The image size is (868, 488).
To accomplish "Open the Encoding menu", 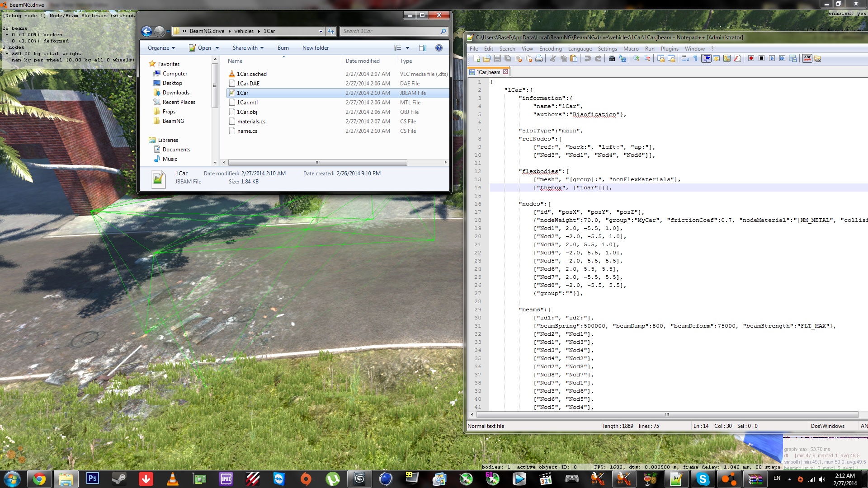I will pos(550,49).
